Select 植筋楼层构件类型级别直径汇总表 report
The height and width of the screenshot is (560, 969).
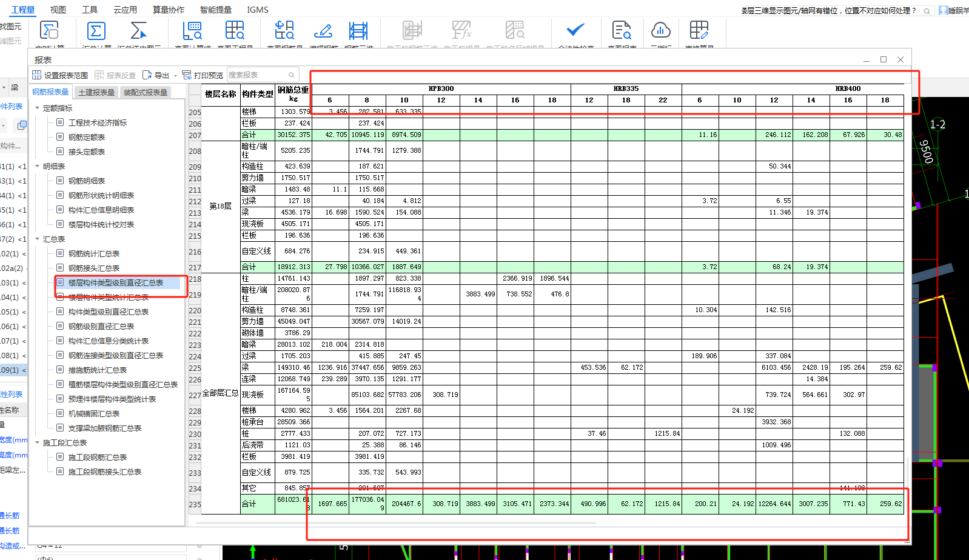click(x=123, y=384)
